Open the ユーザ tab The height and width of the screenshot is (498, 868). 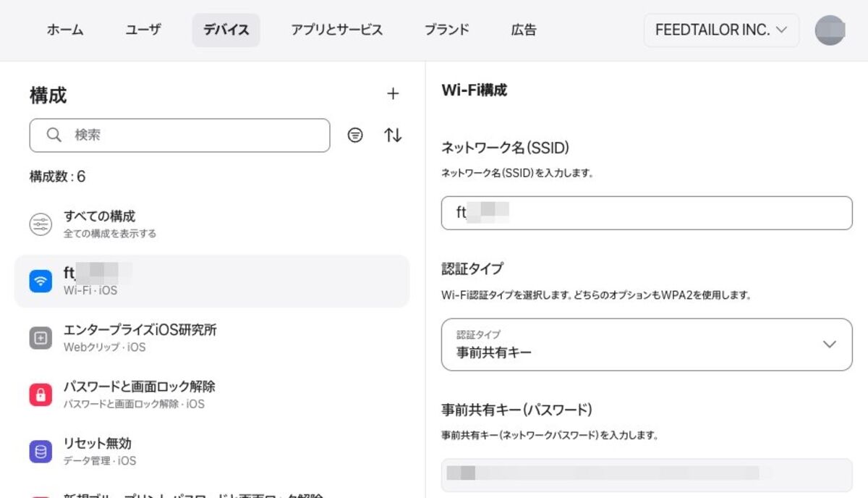pos(143,30)
